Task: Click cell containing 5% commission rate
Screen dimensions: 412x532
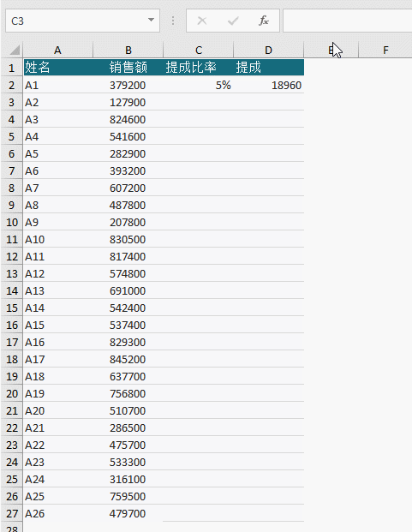Action: [199, 85]
